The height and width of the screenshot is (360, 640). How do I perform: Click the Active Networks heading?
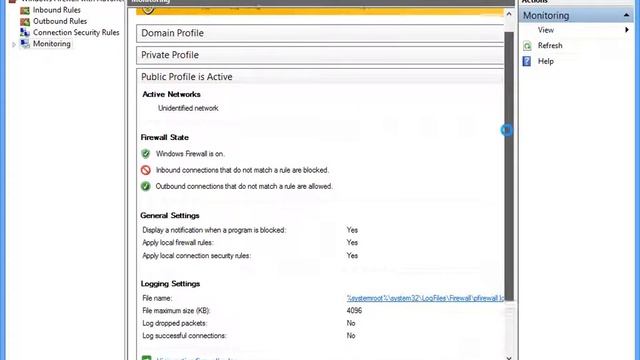(x=171, y=94)
